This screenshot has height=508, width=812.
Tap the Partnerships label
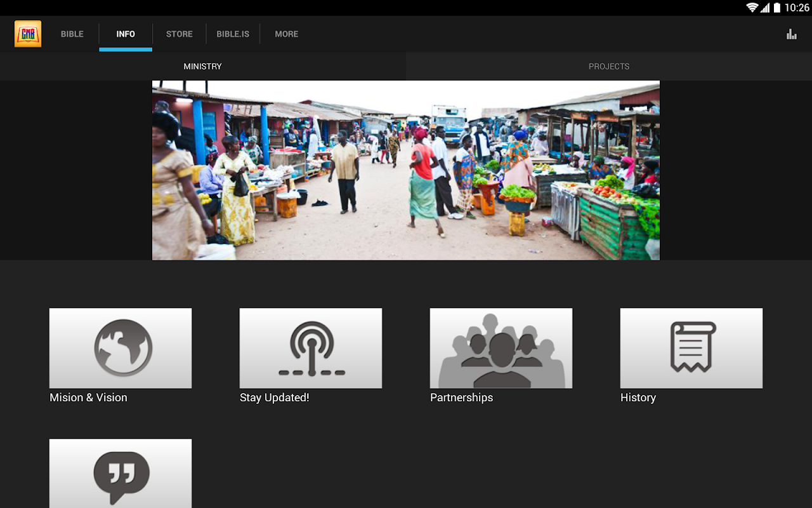(x=462, y=398)
